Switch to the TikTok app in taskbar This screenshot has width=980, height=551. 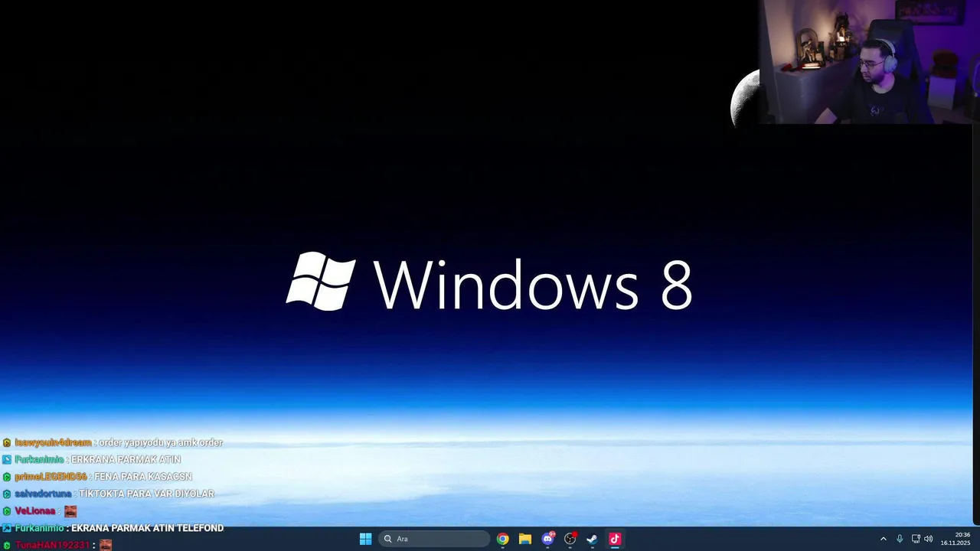coord(615,539)
